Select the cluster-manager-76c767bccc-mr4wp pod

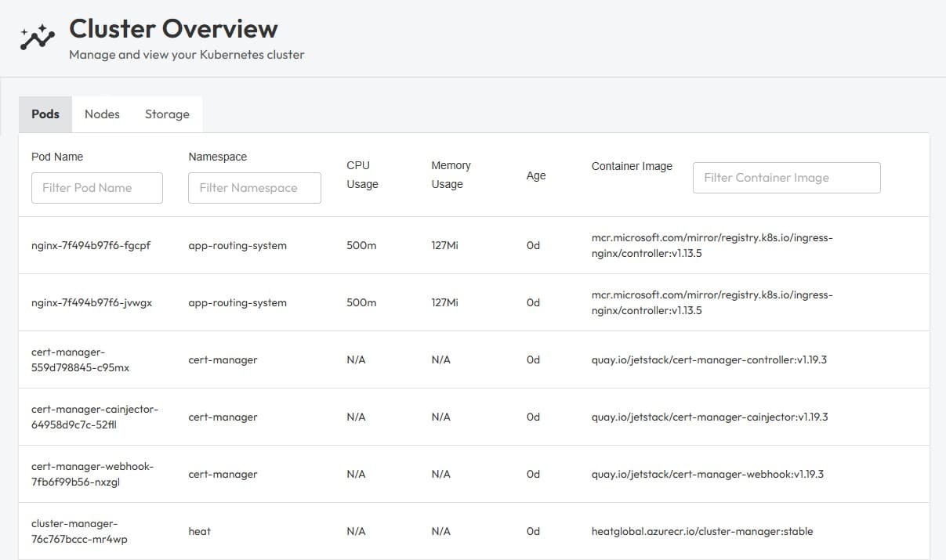pyautogui.click(x=78, y=531)
